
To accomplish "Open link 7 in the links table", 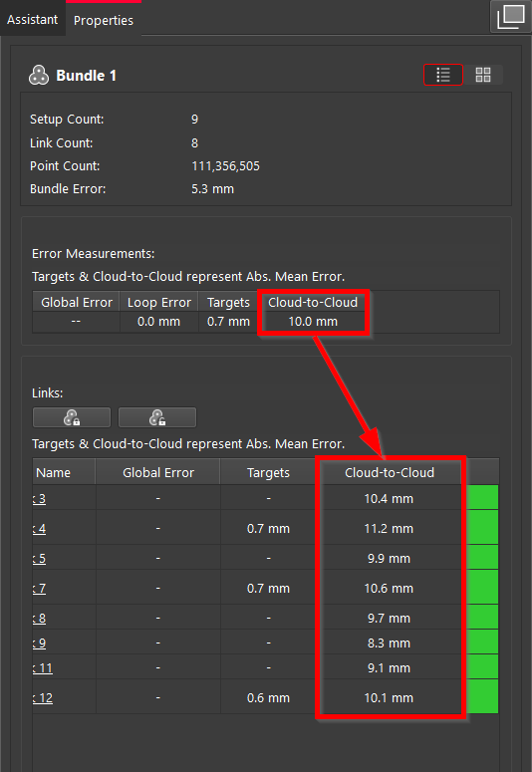I will (39, 589).
